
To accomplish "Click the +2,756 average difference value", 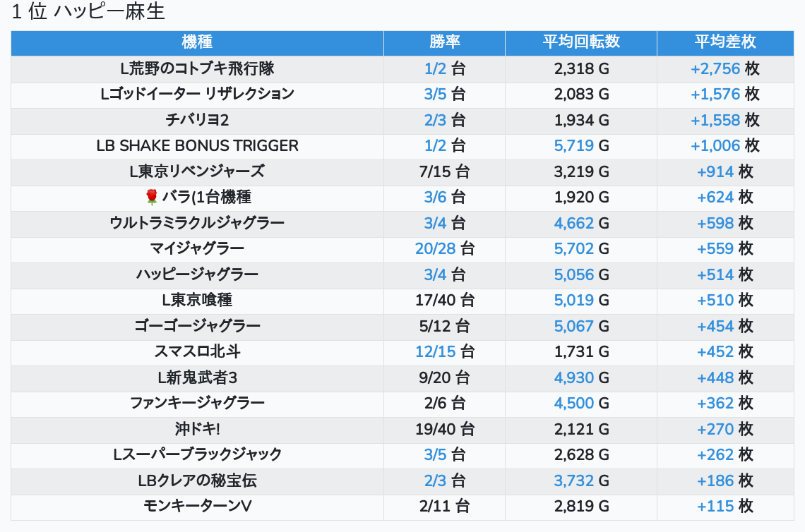I will 715,68.
